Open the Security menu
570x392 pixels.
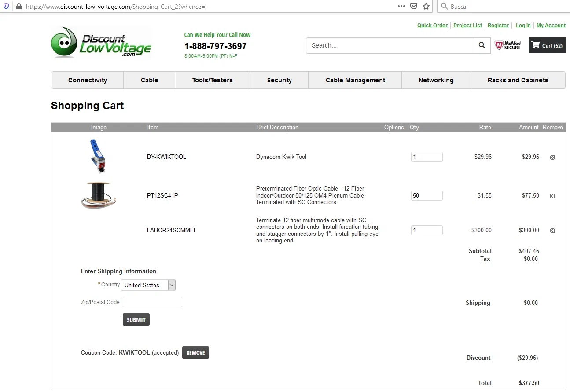point(279,80)
